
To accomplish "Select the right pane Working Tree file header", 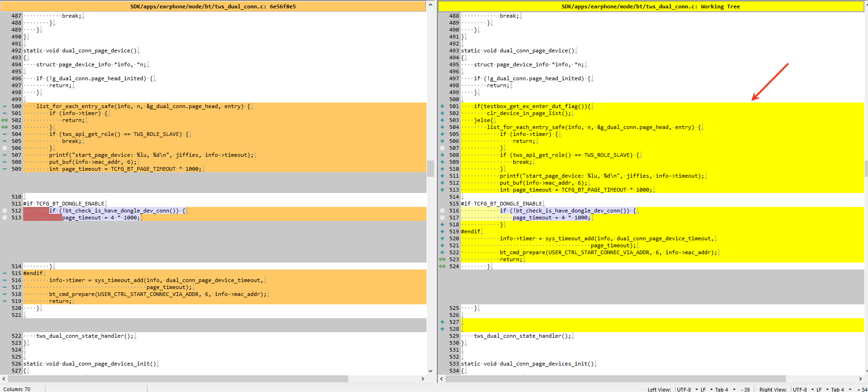I will click(651, 6).
